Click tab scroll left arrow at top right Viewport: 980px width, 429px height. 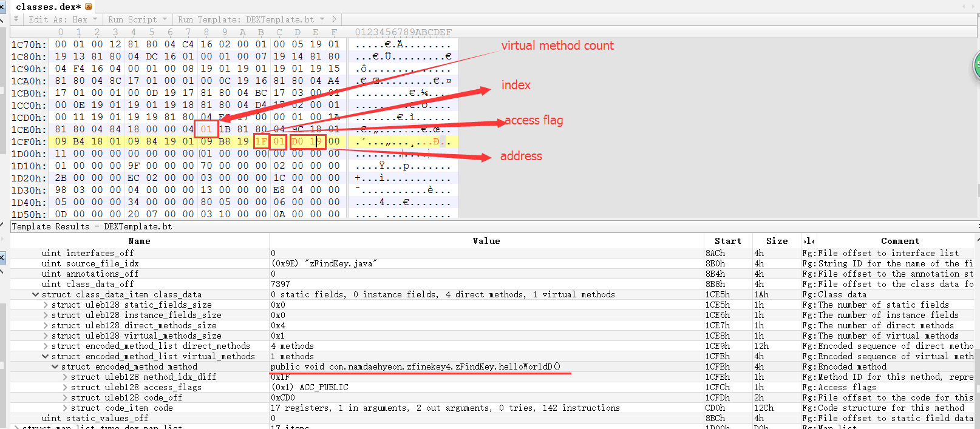[965, 7]
